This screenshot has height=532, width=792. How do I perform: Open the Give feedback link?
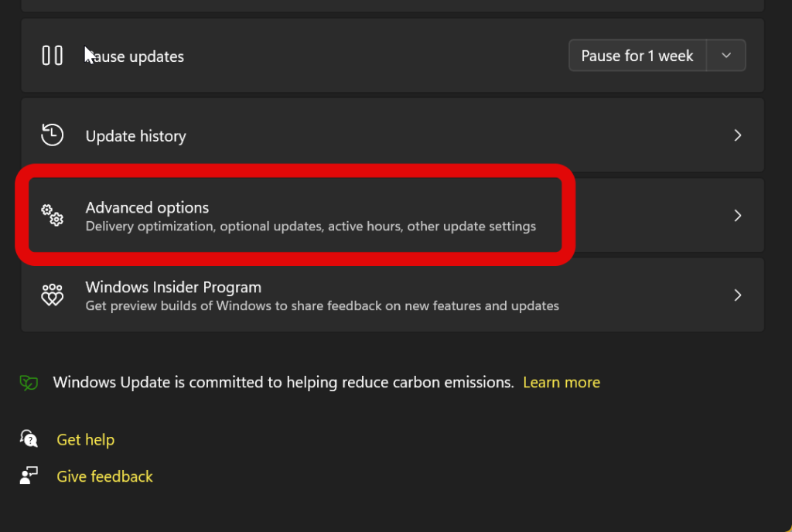pos(104,476)
